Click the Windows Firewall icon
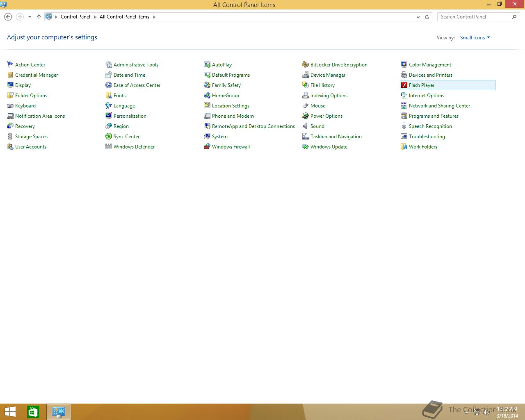This screenshot has height=420, width=525. click(207, 146)
